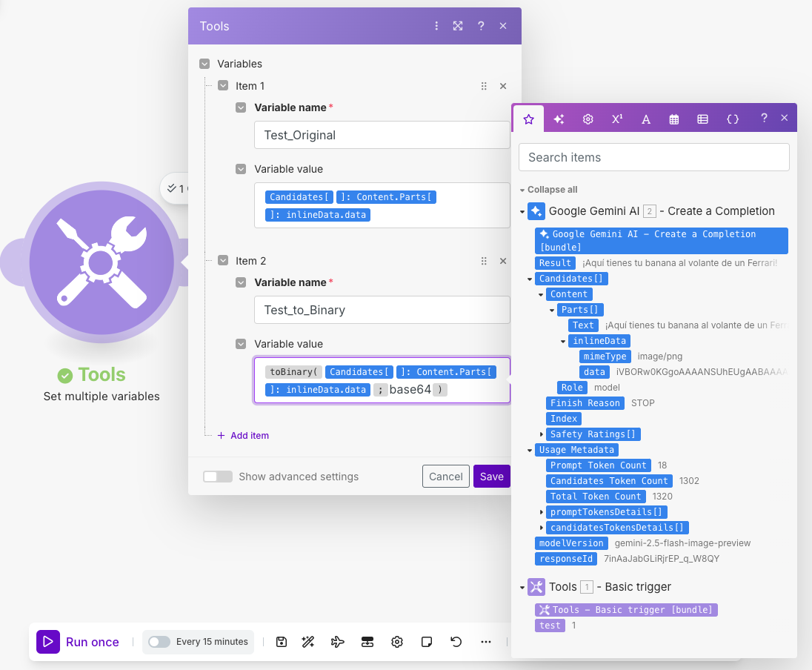
Task: Switch to array functions tab
Action: (703, 119)
